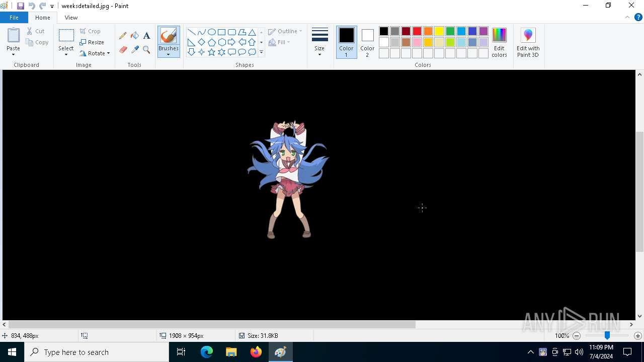
Task: Choose the Curve shape
Action: [202, 32]
